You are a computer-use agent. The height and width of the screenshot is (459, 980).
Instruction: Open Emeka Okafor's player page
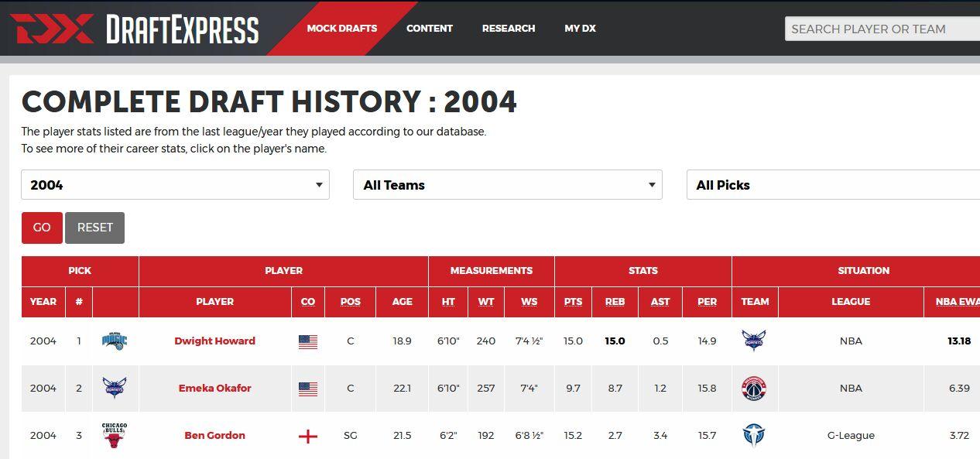[x=214, y=389]
